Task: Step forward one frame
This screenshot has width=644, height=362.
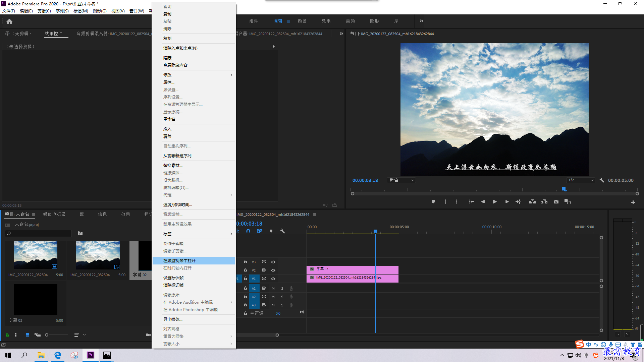Action: [506, 202]
